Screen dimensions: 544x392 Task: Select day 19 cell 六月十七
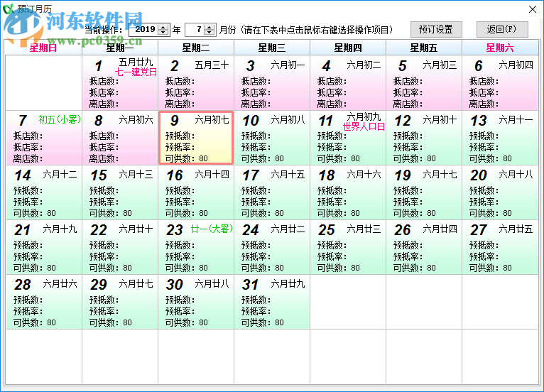tap(424, 192)
